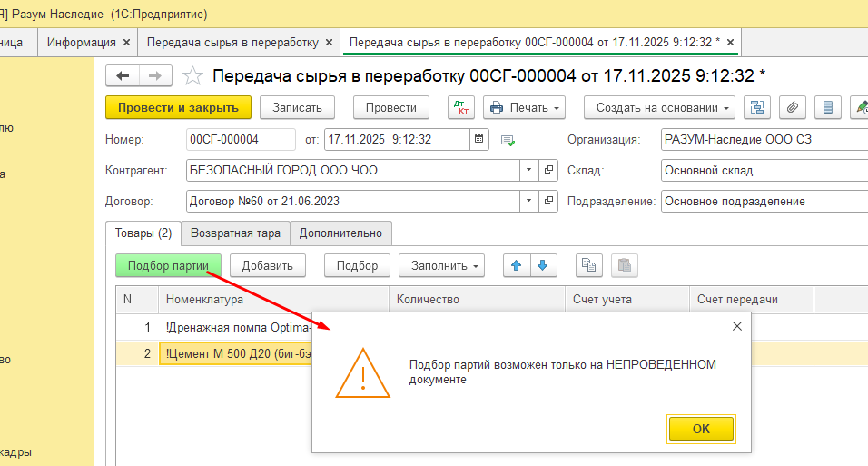
Task: Move selected row down with arrow
Action: click(542, 265)
